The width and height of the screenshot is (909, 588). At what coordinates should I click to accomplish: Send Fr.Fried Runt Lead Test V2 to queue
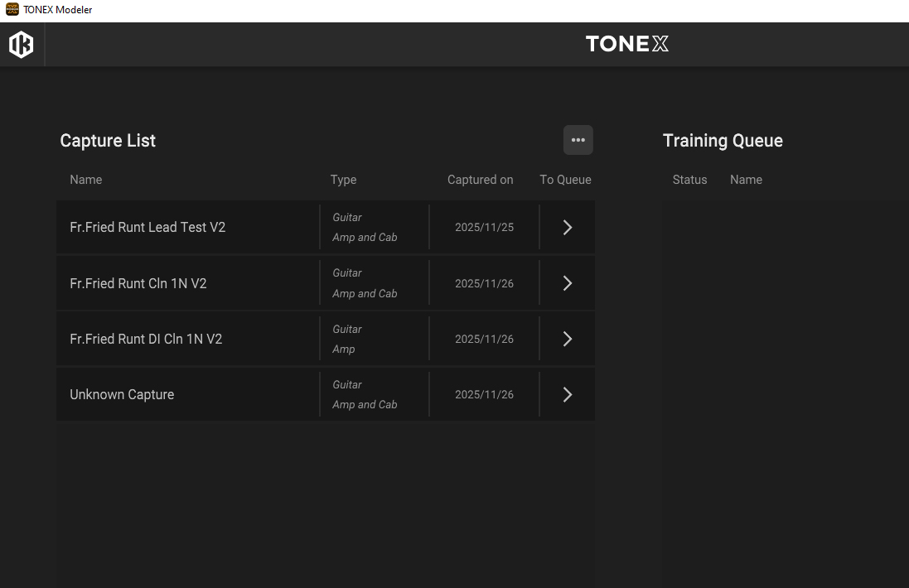568,227
